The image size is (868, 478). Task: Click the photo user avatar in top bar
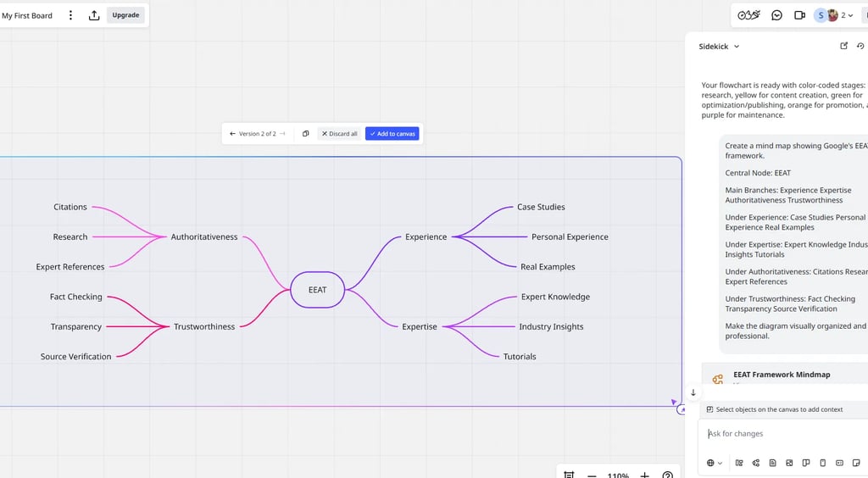[832, 15]
